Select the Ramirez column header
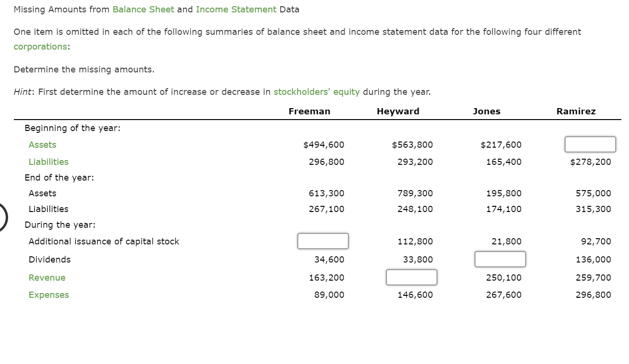 (576, 111)
